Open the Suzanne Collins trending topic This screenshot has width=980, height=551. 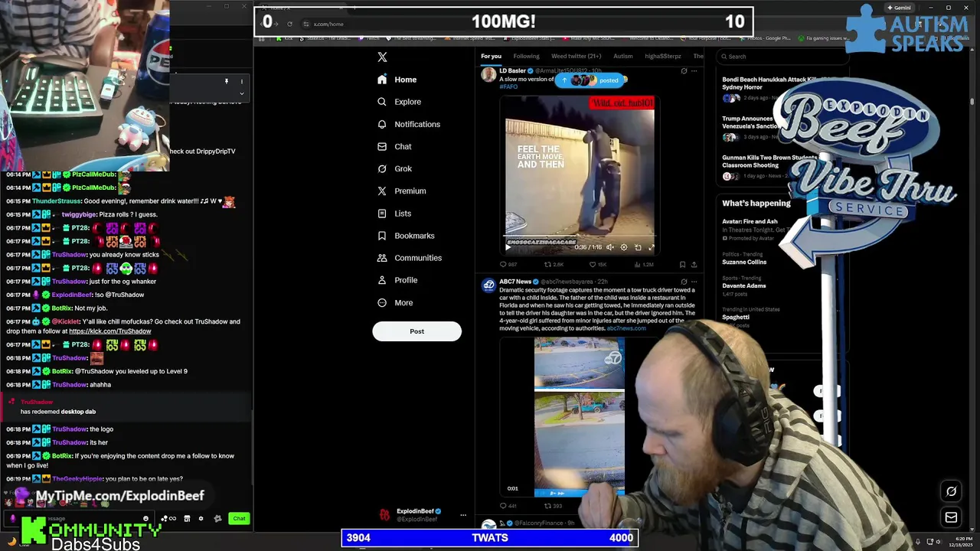(744, 262)
